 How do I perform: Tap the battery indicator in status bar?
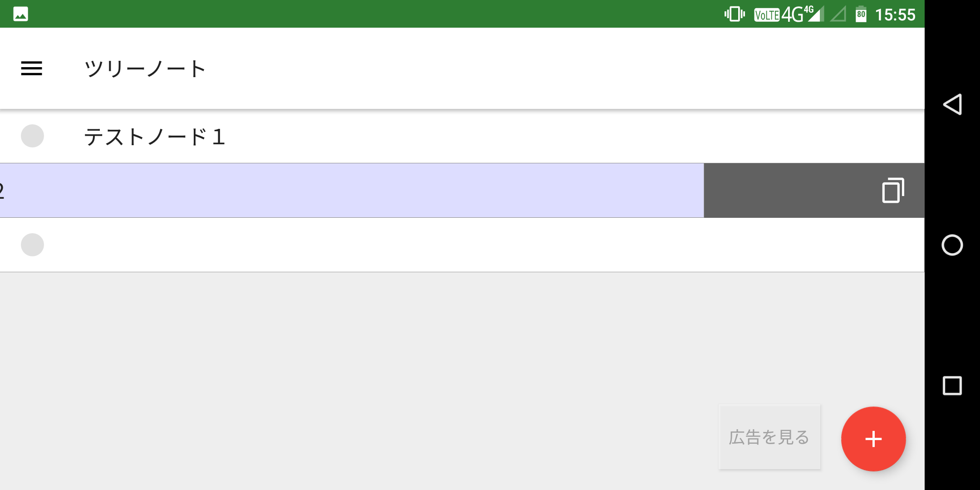coord(861,15)
